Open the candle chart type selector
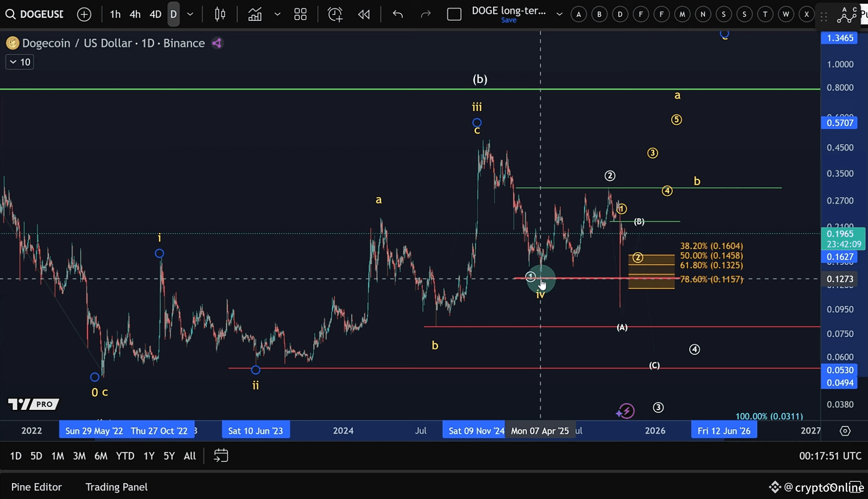The width and height of the screenshot is (868, 499). coord(220,14)
